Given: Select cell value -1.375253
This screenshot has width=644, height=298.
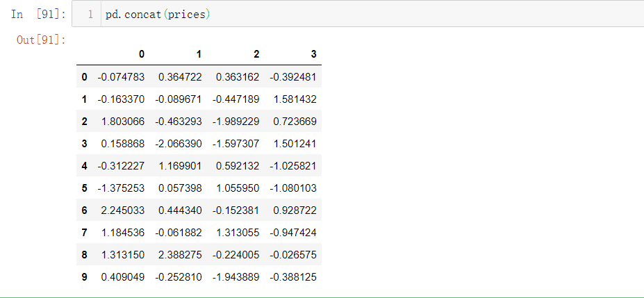Looking at the screenshot, I should pyautogui.click(x=121, y=188).
